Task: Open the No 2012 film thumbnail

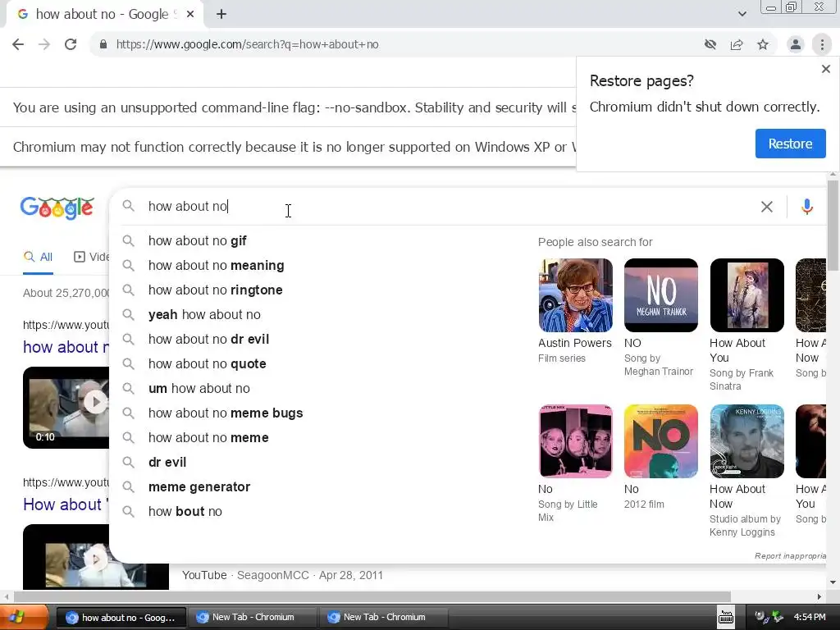Action: (x=661, y=441)
